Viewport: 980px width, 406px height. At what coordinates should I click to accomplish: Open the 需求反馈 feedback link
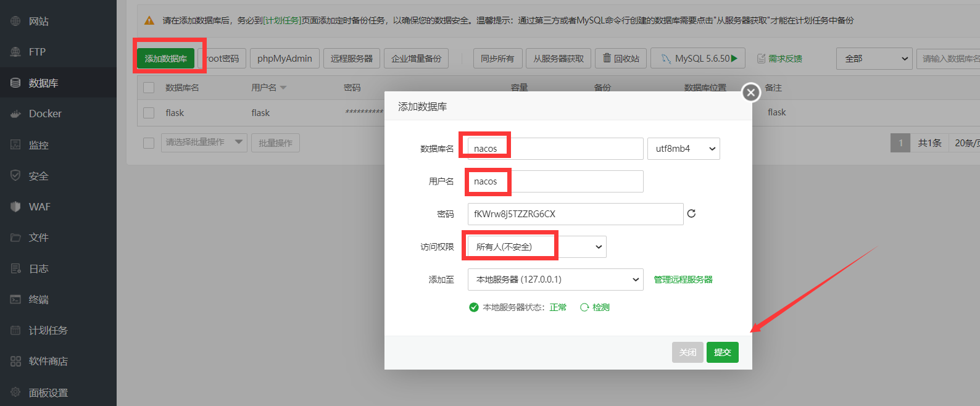click(779, 59)
